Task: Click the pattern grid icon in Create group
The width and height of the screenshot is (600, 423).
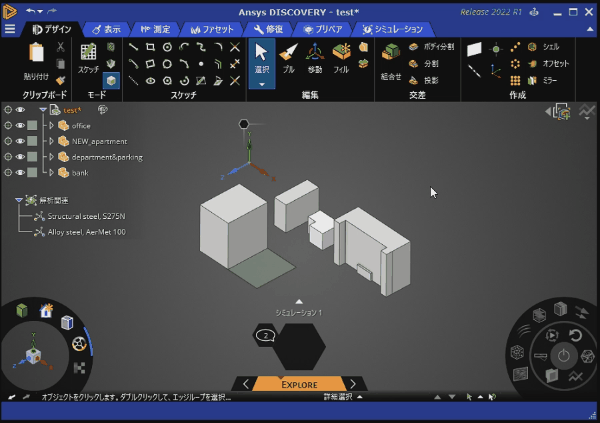Action: click(515, 80)
